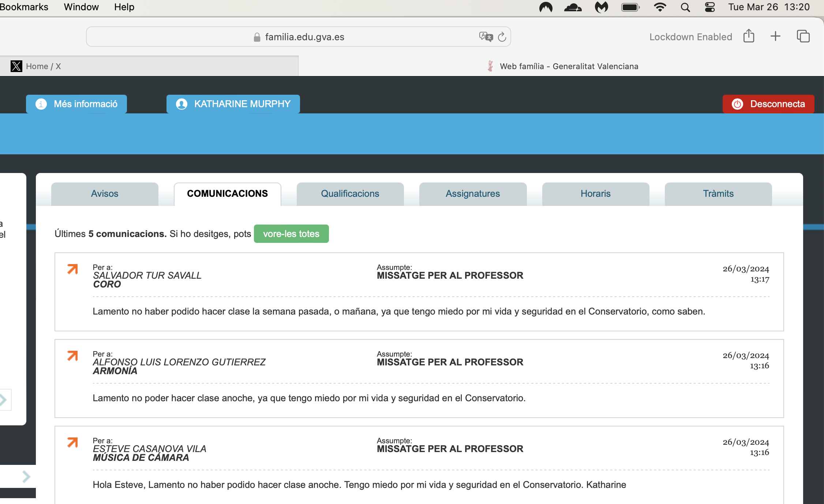Open the orange arrow for Alfonso Lorenzo Gutierrez message
Viewport: 824px width, 504px height.
(72, 356)
